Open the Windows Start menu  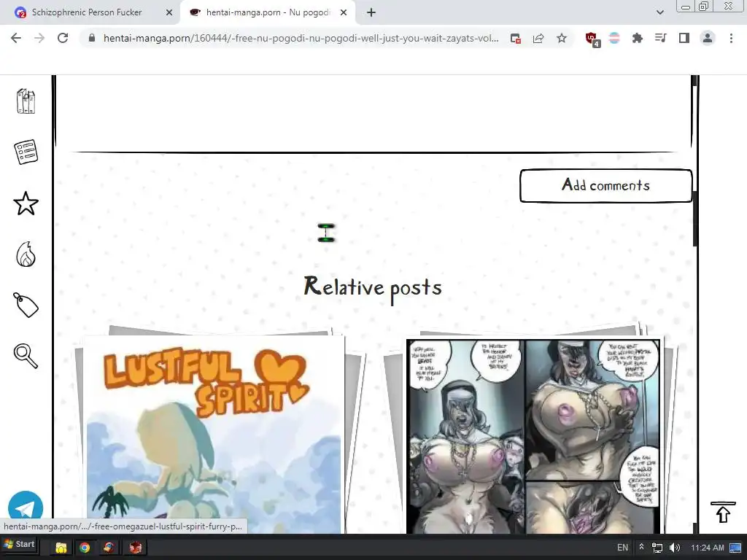coord(19,544)
